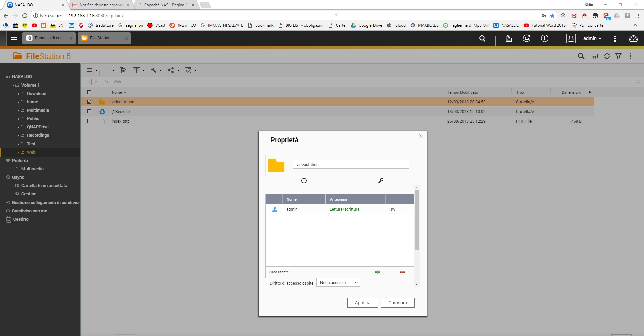Expand the Multimedia folder in Volume 1
644x336 pixels.
click(x=18, y=110)
